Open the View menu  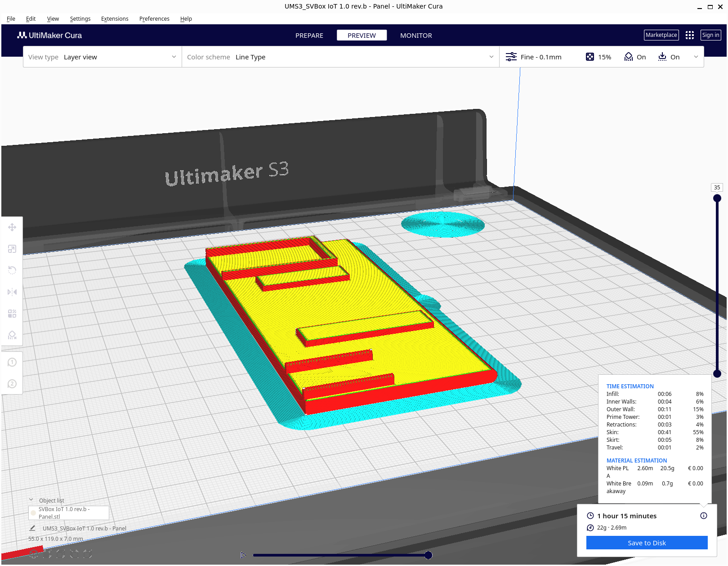pyautogui.click(x=53, y=19)
